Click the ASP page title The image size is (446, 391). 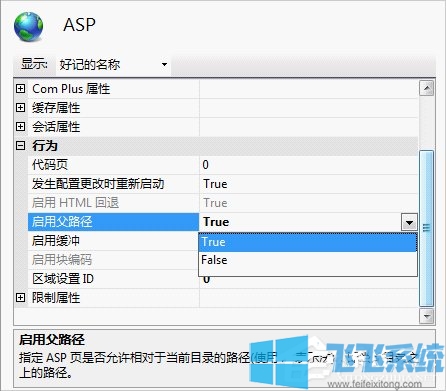pos(79,25)
